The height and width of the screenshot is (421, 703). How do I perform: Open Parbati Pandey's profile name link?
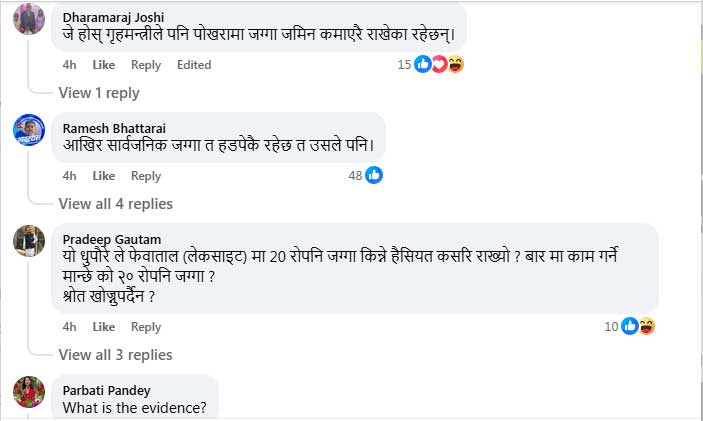coord(107,390)
